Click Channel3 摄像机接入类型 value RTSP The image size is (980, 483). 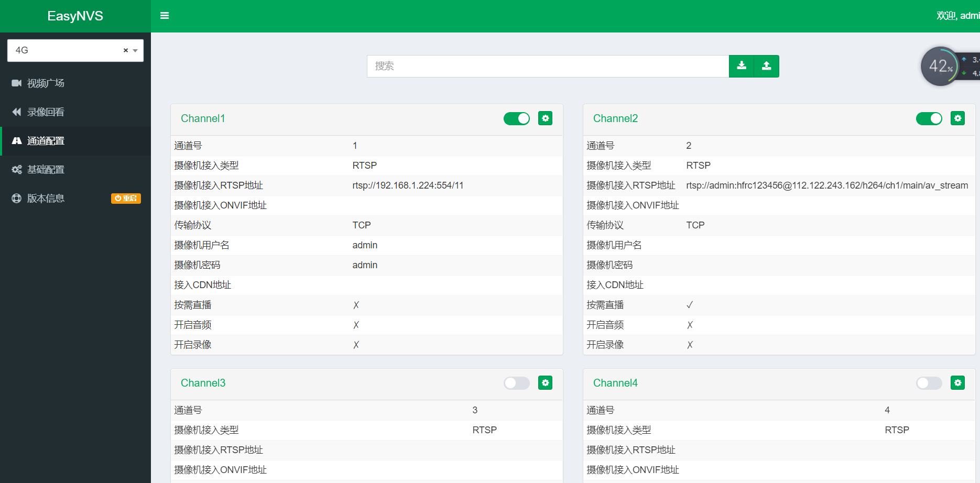click(484, 430)
